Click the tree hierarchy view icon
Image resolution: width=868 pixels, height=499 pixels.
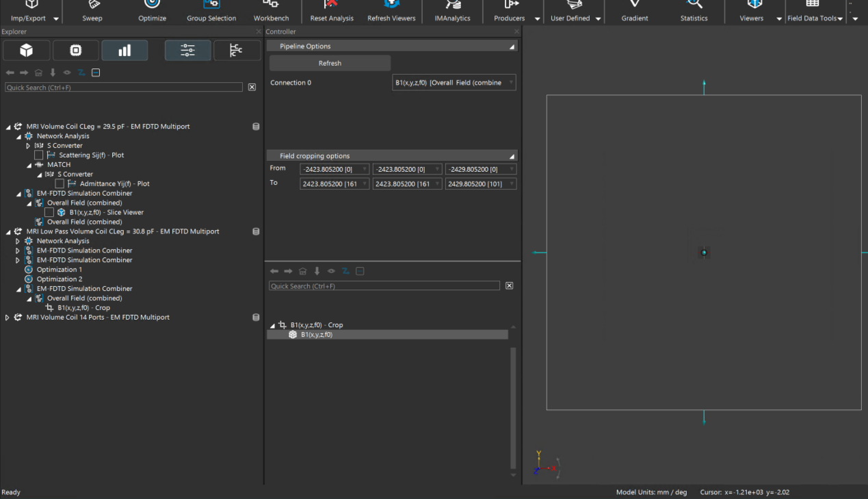click(x=237, y=50)
